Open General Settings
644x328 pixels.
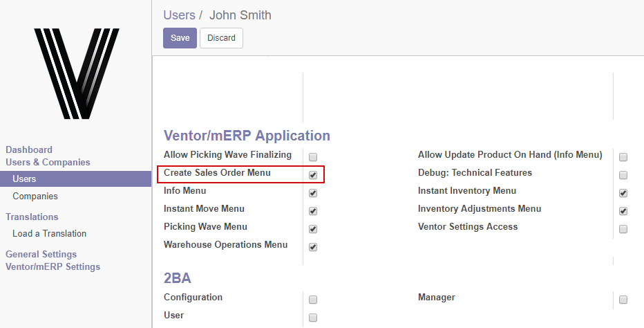41,255
